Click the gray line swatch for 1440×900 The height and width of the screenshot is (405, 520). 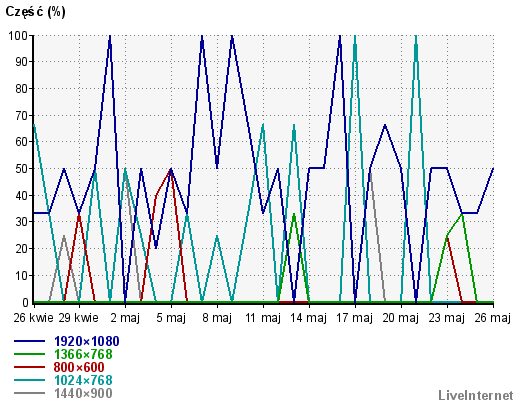pyautogui.click(x=29, y=393)
